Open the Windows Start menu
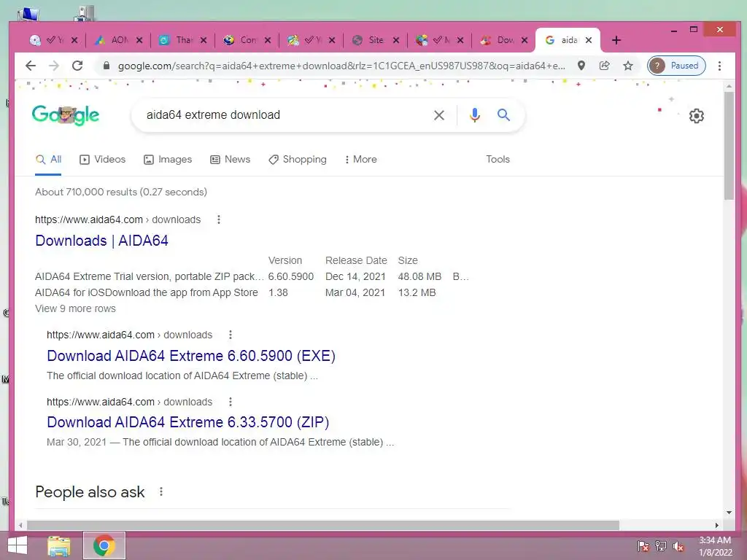Image resolution: width=747 pixels, height=560 pixels. pos(18,545)
